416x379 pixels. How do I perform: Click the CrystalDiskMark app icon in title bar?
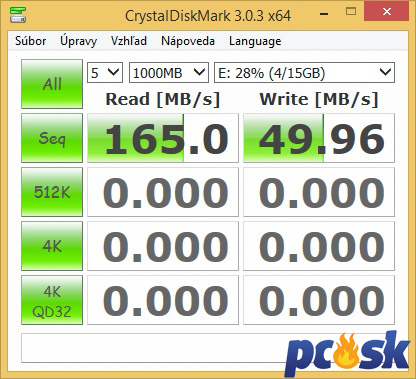pyautogui.click(x=18, y=15)
